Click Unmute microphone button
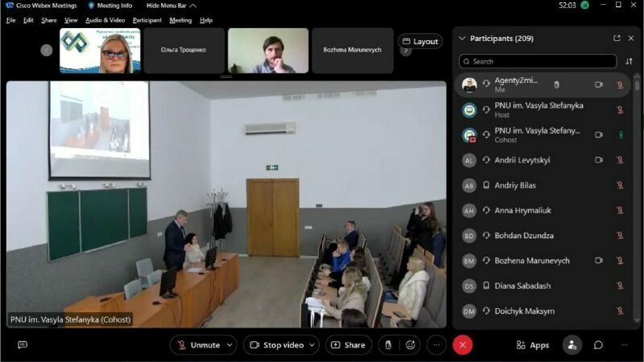 point(198,345)
